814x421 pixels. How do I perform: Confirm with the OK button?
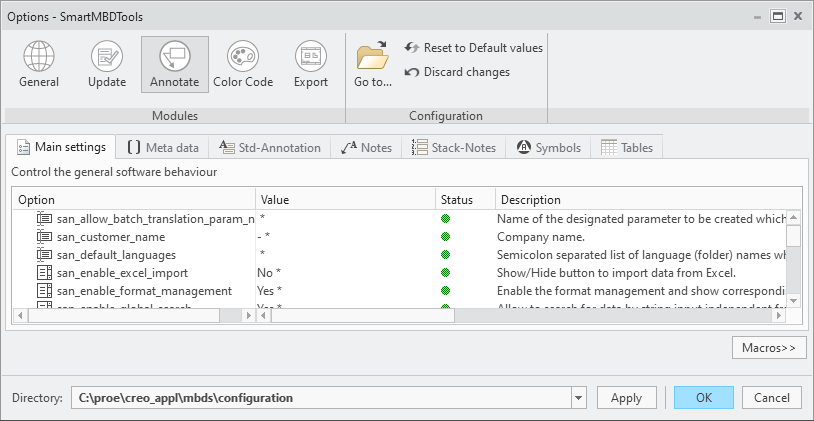(x=704, y=398)
